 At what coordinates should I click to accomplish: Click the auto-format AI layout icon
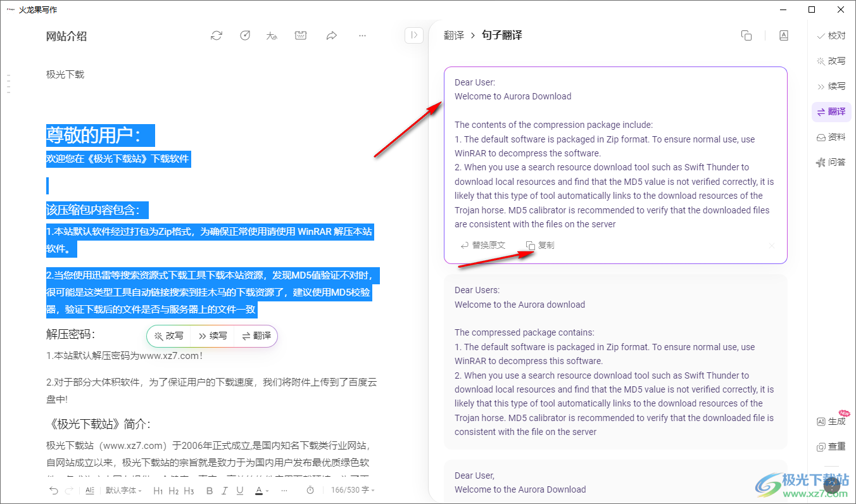(89, 491)
